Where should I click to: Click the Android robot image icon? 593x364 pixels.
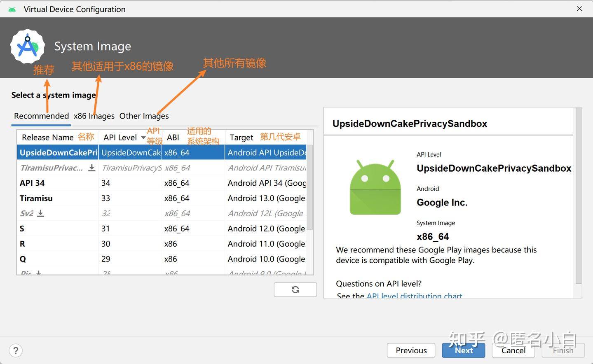point(375,187)
